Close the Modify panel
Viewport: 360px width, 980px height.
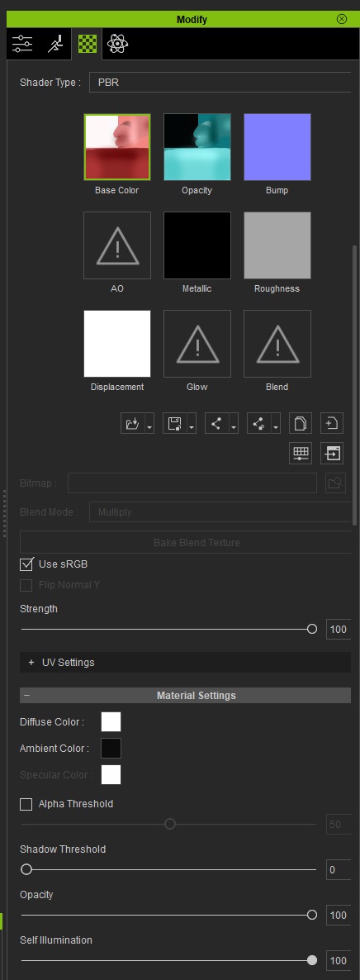click(342, 19)
